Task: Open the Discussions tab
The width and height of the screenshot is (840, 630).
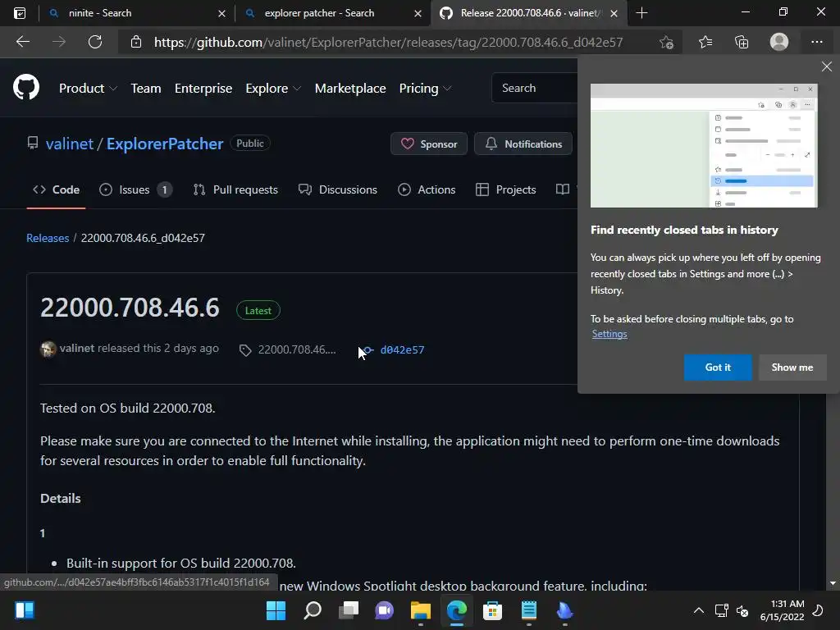Action: (x=338, y=189)
